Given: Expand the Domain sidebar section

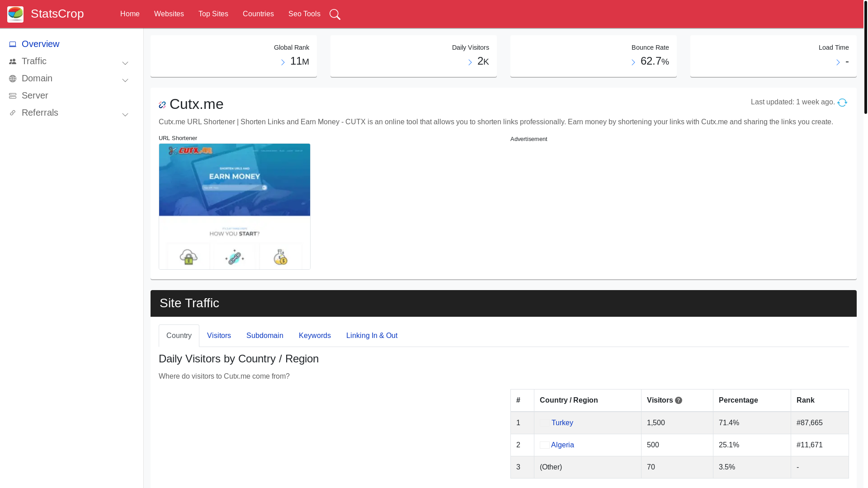Looking at the screenshot, I should [125, 80].
